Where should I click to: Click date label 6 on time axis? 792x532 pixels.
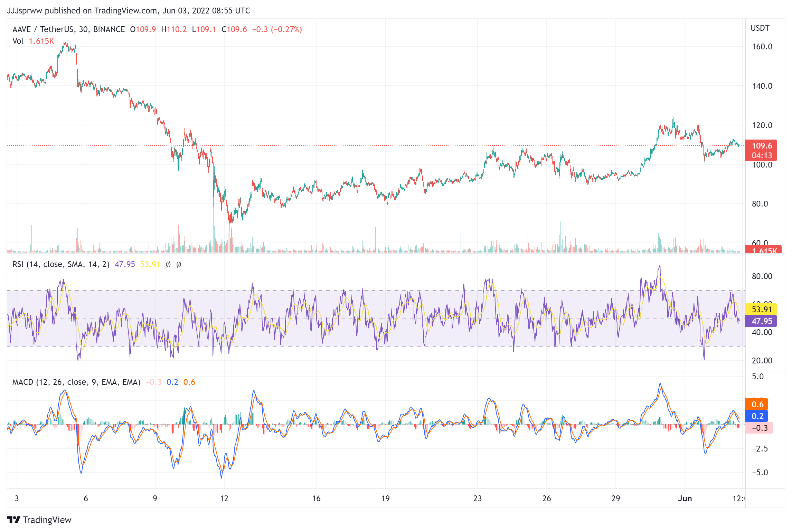click(86, 498)
